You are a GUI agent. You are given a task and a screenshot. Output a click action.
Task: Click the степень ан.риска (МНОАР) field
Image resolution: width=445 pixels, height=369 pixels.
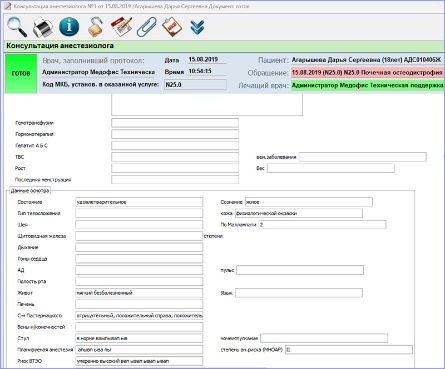349,350
